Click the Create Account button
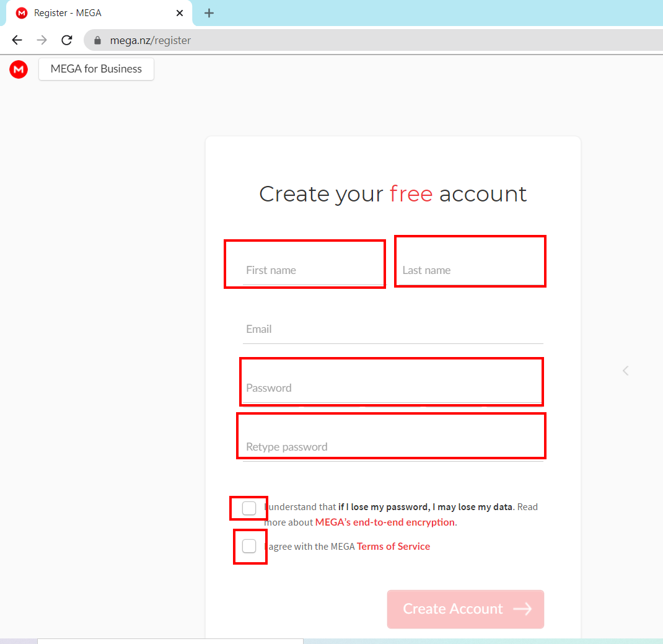The width and height of the screenshot is (663, 644). (x=465, y=609)
